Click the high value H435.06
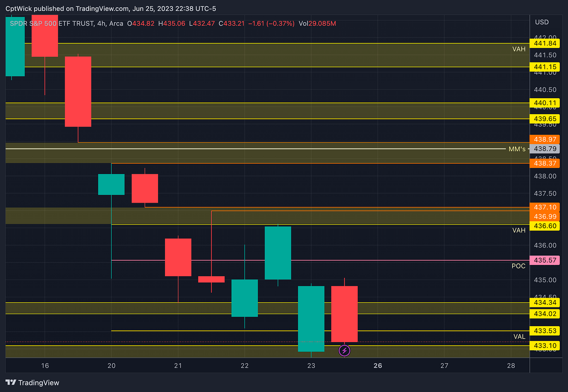The height and width of the screenshot is (392, 568). 172,23
